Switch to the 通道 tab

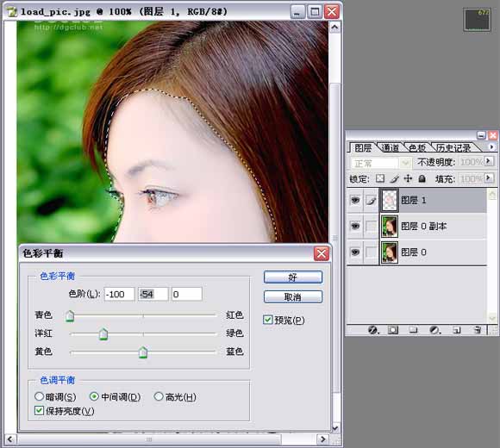click(x=390, y=148)
